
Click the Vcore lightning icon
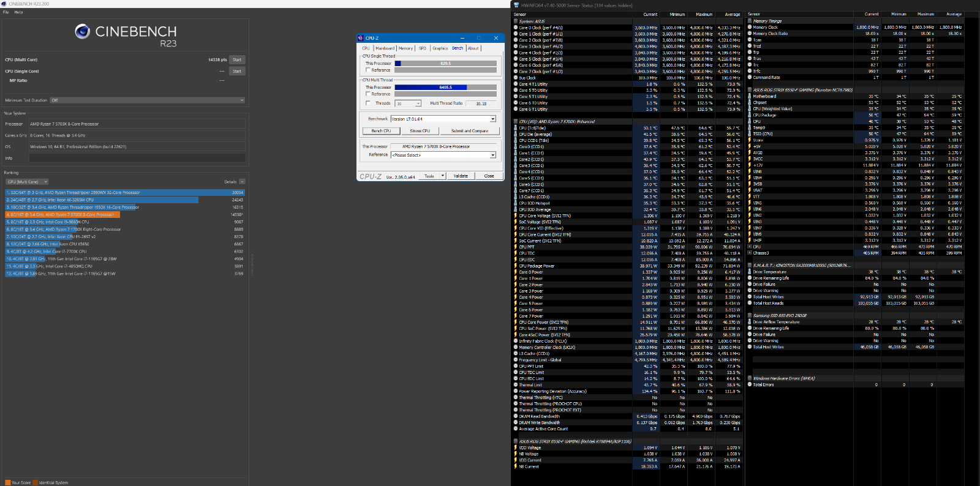750,140
